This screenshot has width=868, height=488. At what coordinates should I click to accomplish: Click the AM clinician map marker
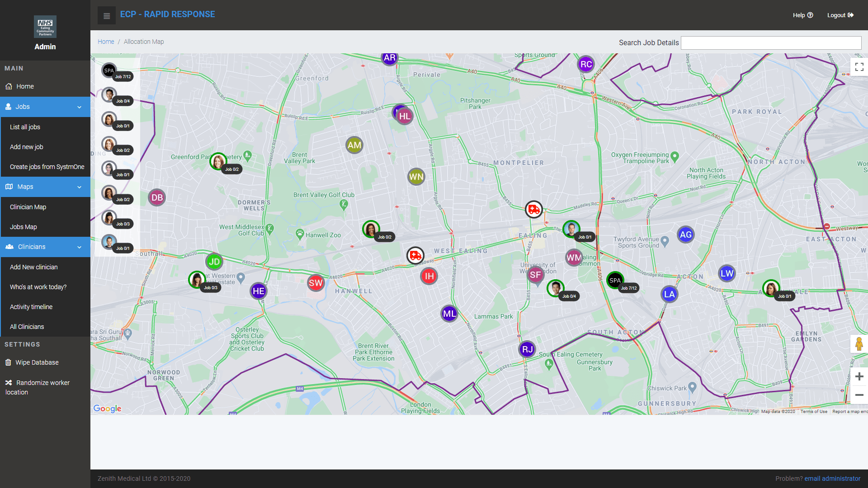click(354, 145)
